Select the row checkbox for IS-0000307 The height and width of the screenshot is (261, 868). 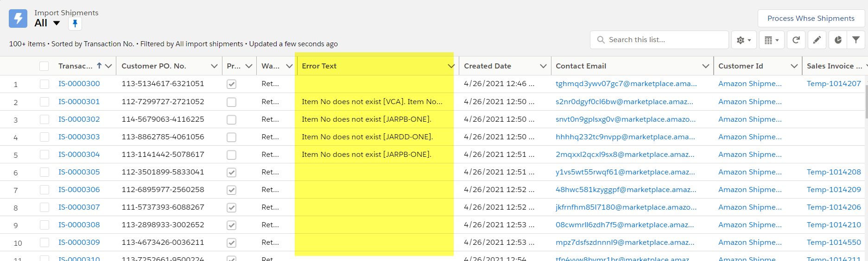tap(44, 207)
